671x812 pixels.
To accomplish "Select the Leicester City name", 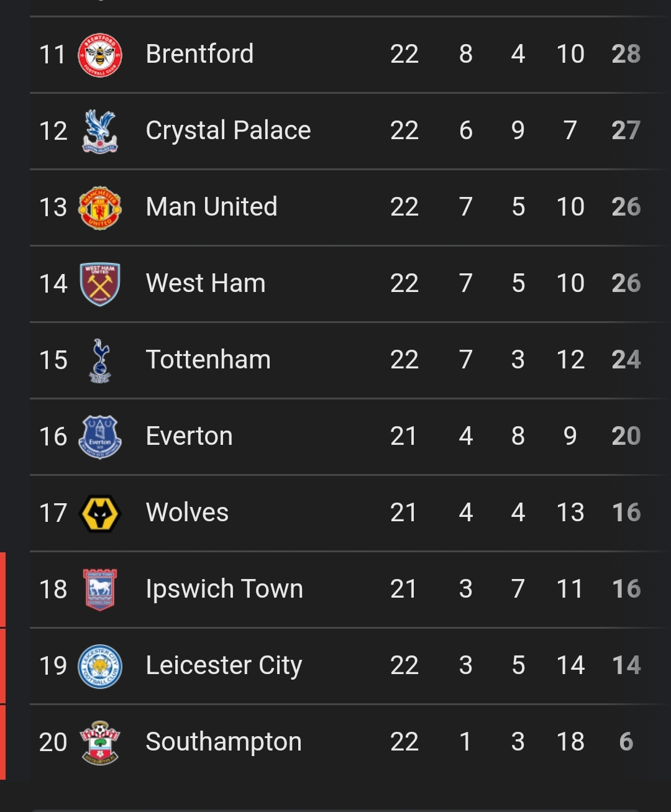I will 224,666.
